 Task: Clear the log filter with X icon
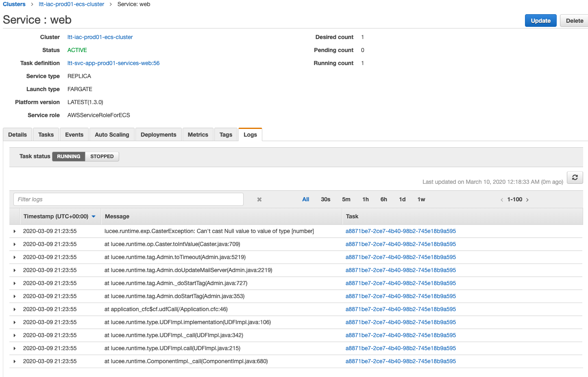[259, 200]
